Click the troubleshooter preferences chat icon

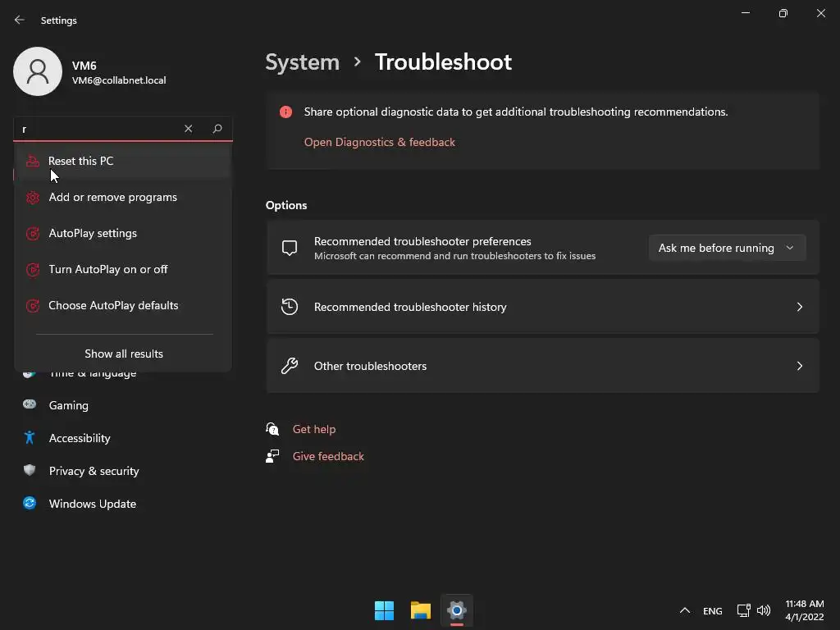(290, 248)
